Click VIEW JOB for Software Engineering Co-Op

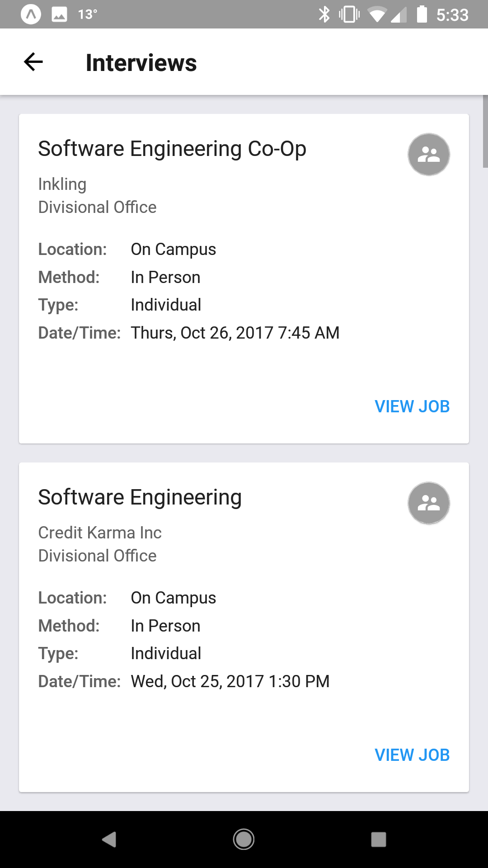[x=412, y=406]
